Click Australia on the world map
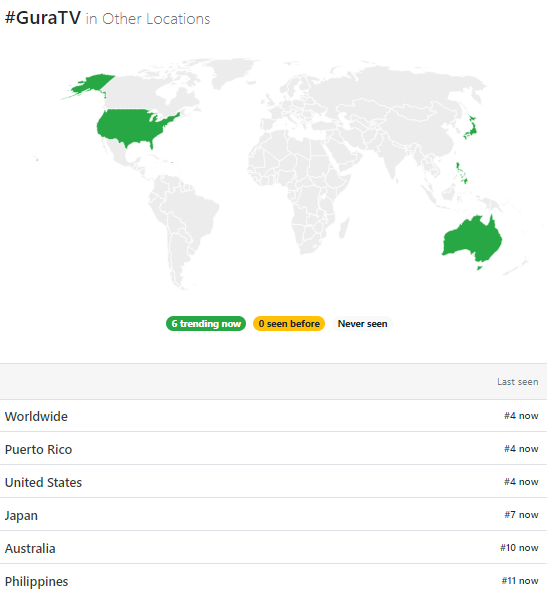This screenshot has width=547, height=596. point(473,240)
